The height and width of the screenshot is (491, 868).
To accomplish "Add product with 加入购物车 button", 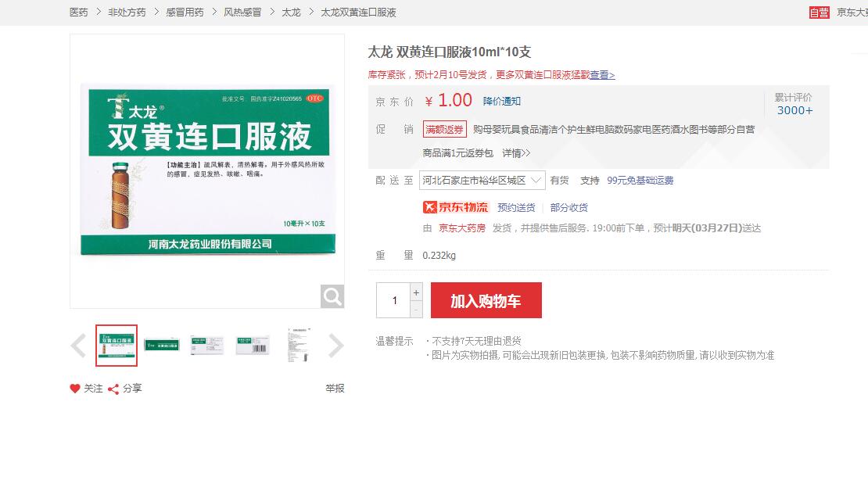I will tap(486, 300).
